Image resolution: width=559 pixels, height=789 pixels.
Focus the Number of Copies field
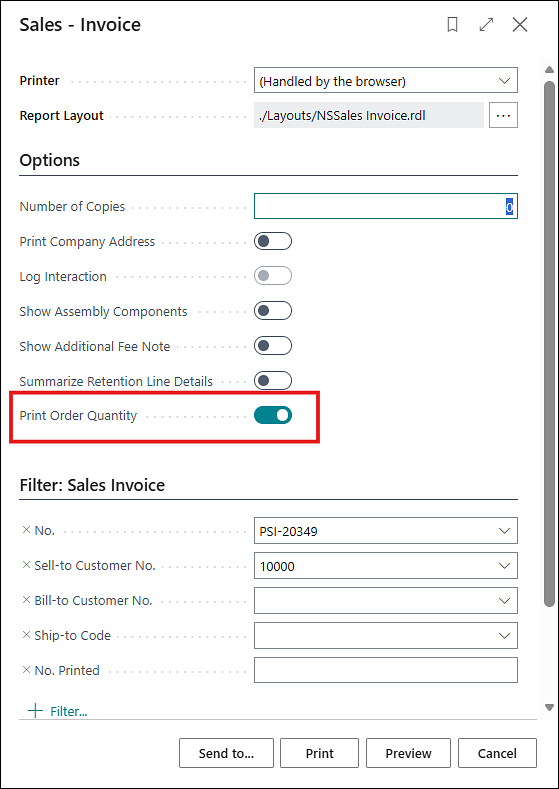click(x=385, y=206)
